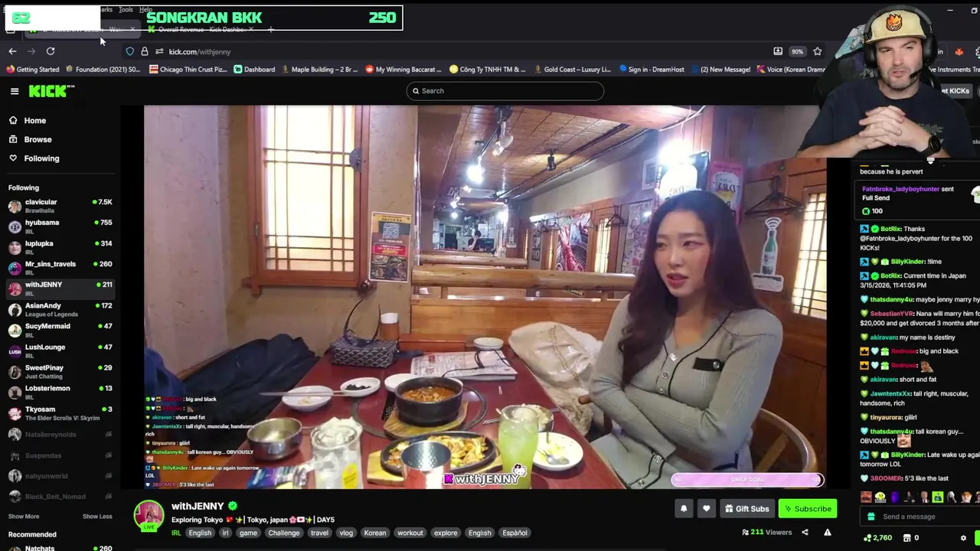Click the KICK logo

51,91
